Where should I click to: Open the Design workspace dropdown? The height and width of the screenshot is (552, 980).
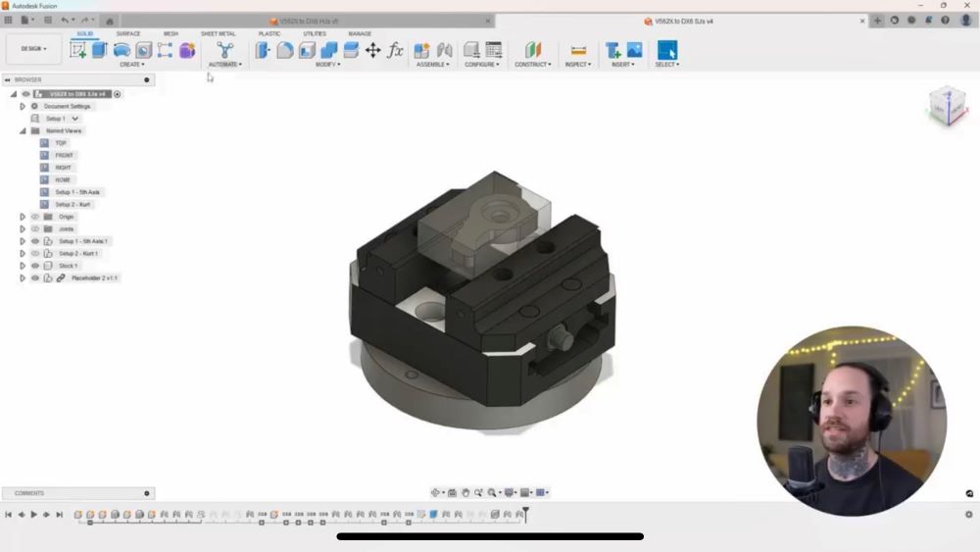tap(33, 49)
